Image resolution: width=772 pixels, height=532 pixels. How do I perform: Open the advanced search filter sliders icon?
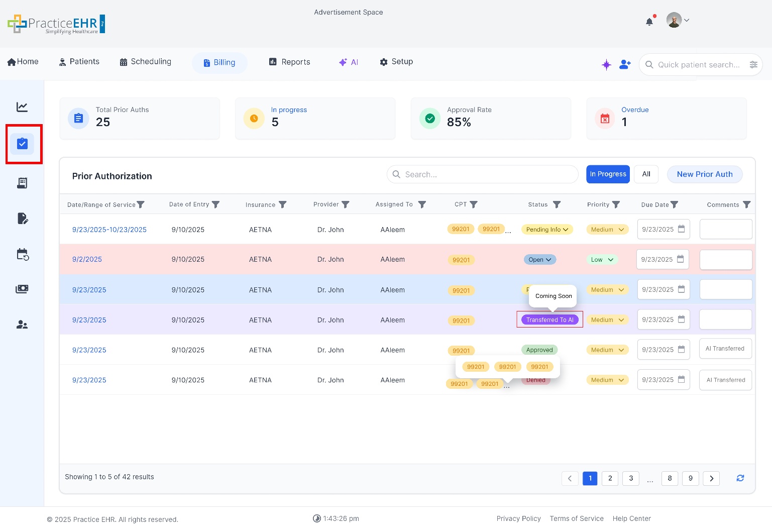[x=753, y=65]
